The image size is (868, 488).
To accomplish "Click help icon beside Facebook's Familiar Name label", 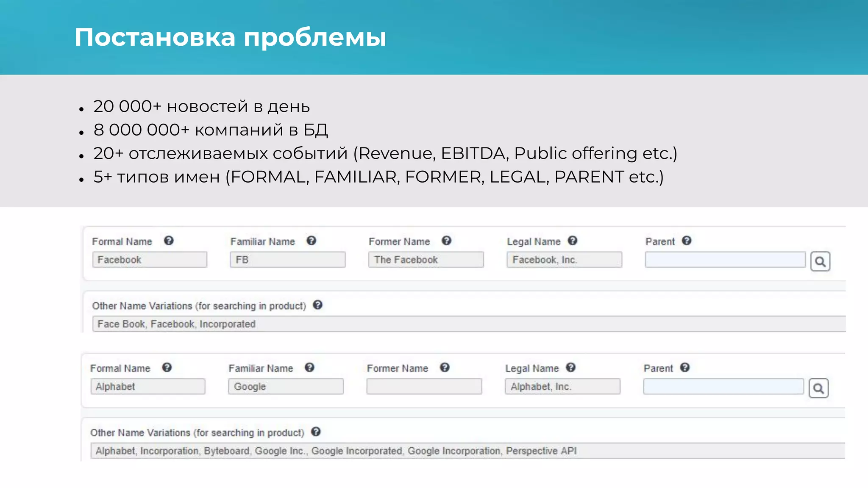I will pos(312,241).
